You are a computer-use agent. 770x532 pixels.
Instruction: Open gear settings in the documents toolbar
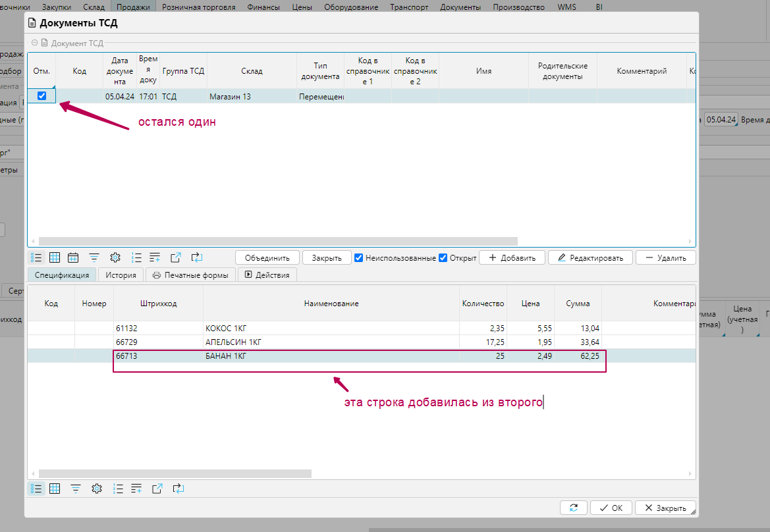click(x=115, y=257)
